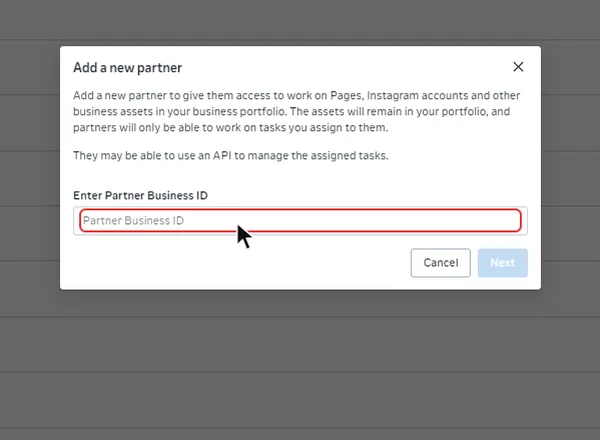Click the Cancel button

pos(440,263)
